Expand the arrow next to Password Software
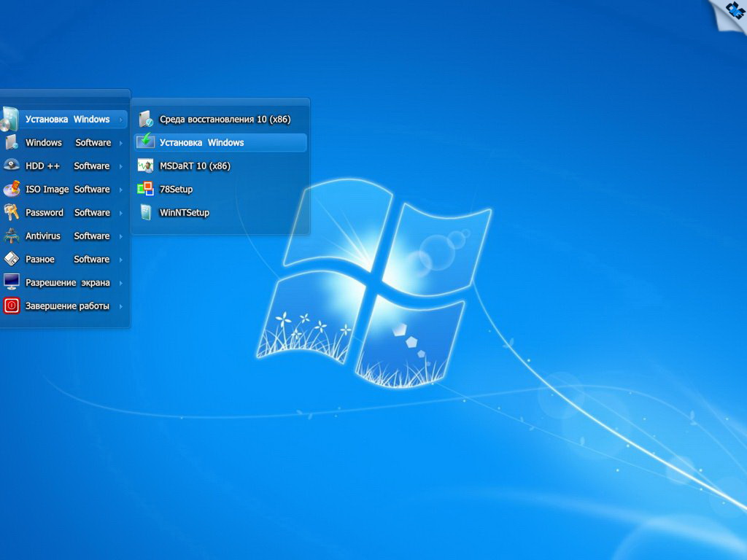 point(121,213)
